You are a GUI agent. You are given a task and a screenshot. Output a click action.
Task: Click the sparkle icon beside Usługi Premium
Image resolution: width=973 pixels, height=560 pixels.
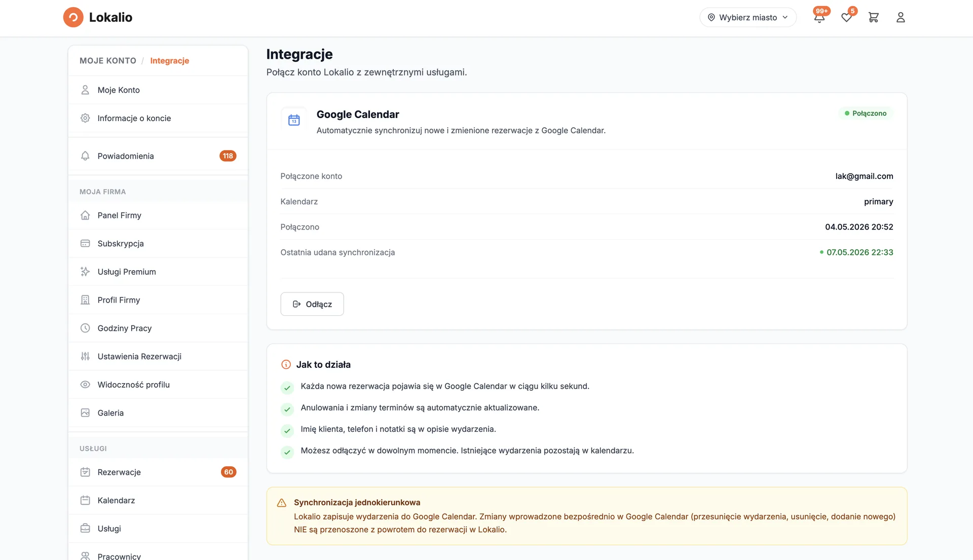[85, 272]
